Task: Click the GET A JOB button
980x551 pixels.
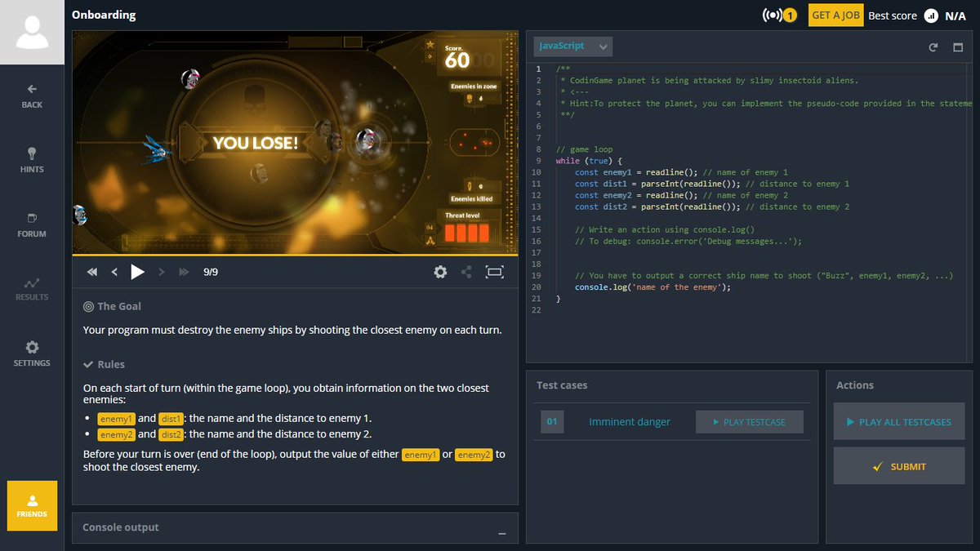Action: click(x=835, y=16)
